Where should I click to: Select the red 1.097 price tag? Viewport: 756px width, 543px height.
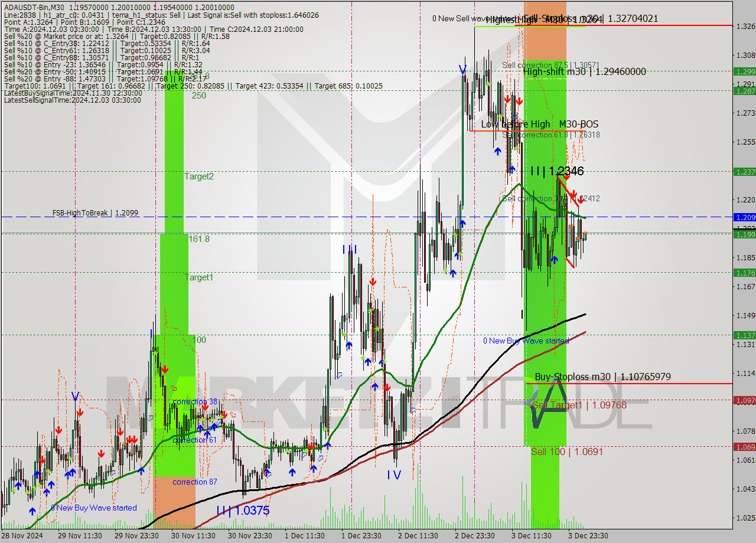744,400
